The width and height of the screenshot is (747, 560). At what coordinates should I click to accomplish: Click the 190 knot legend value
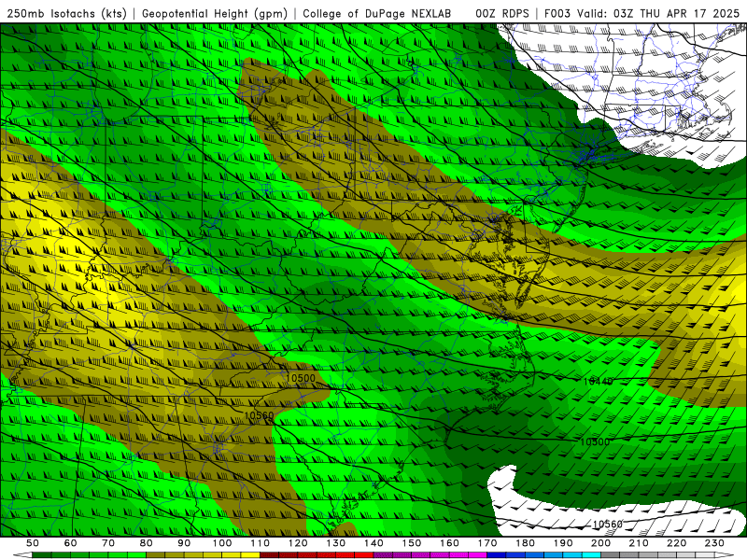pos(563,543)
